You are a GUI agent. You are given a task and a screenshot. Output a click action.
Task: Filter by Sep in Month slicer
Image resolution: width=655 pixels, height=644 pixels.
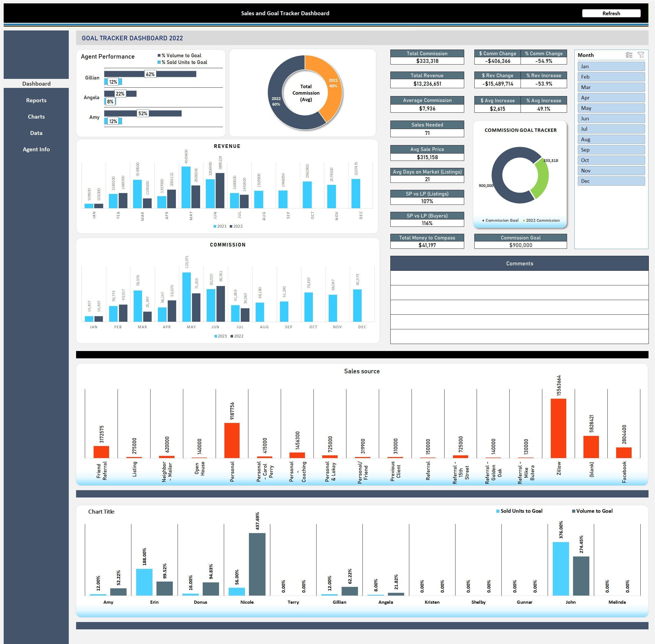[611, 150]
